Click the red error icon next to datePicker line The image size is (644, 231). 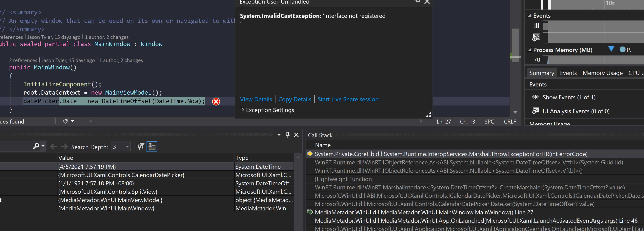(216, 101)
